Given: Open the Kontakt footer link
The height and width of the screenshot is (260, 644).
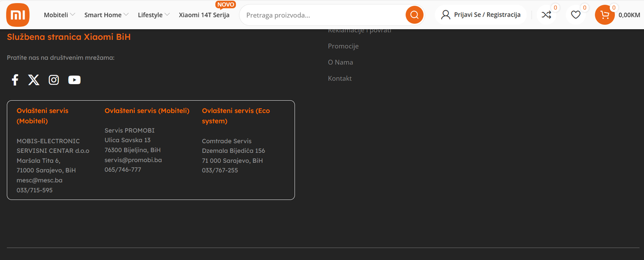Looking at the screenshot, I should click(340, 78).
